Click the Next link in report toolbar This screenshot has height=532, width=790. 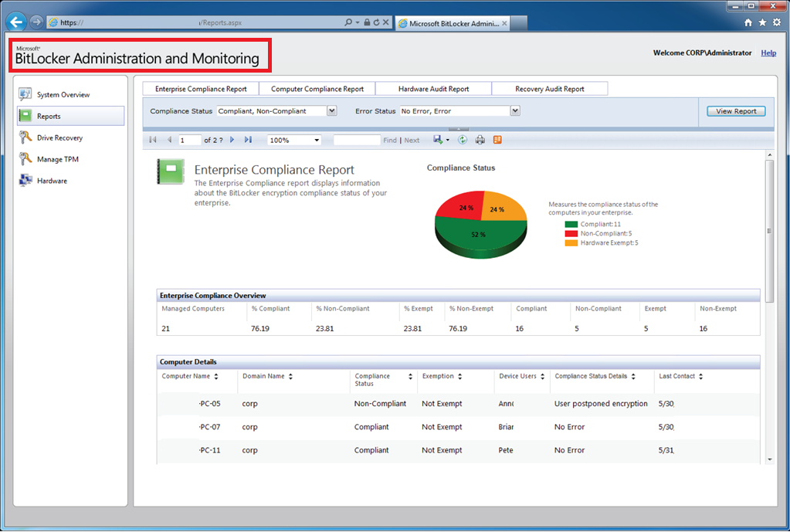point(412,141)
